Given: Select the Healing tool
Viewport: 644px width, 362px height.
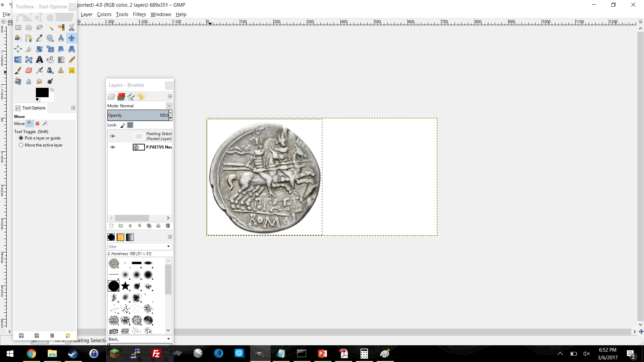Looking at the screenshot, I should (72, 70).
